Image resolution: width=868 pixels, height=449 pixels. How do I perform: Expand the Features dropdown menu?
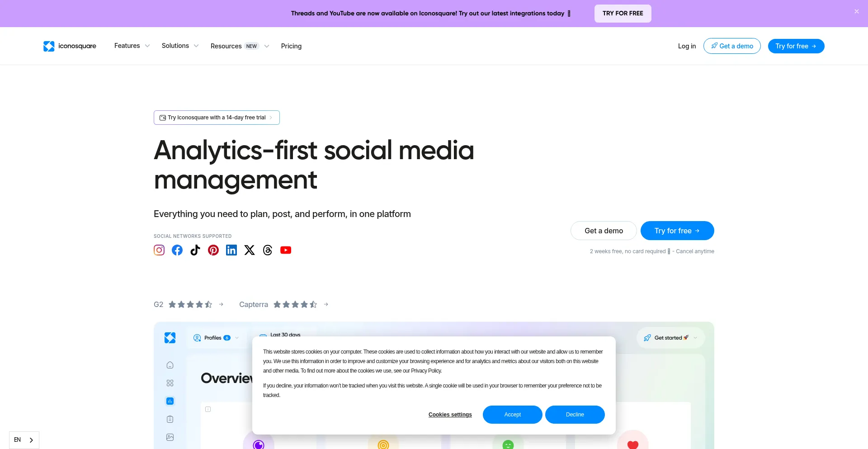click(x=132, y=46)
